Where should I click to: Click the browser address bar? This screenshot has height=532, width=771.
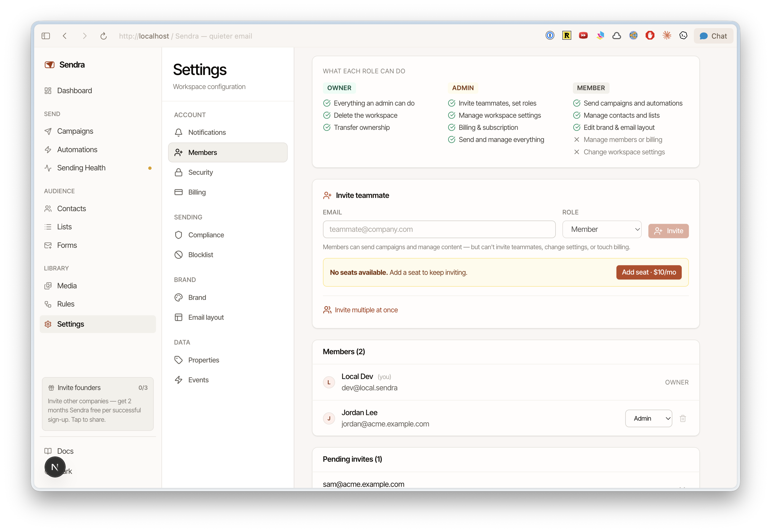pyautogui.click(x=186, y=36)
